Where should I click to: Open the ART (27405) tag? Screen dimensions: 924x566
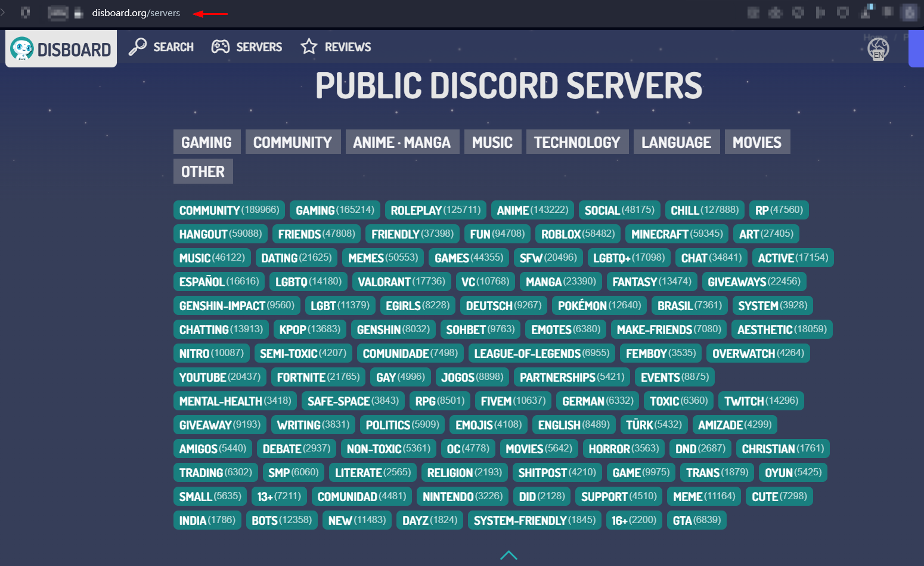(767, 234)
